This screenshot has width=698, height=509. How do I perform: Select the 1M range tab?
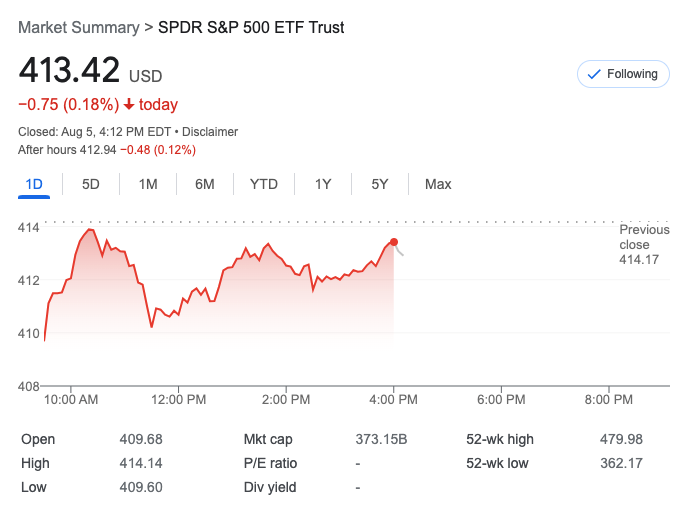[x=148, y=184]
